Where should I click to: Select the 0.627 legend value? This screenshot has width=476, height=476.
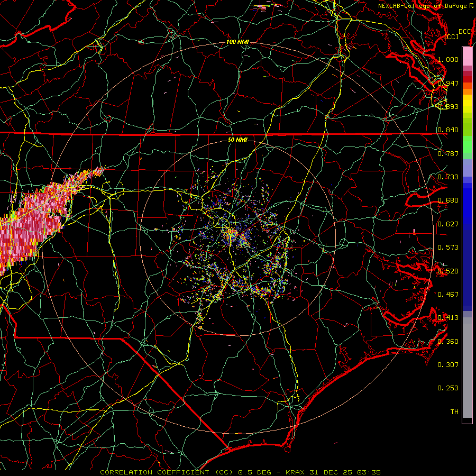coord(448,224)
